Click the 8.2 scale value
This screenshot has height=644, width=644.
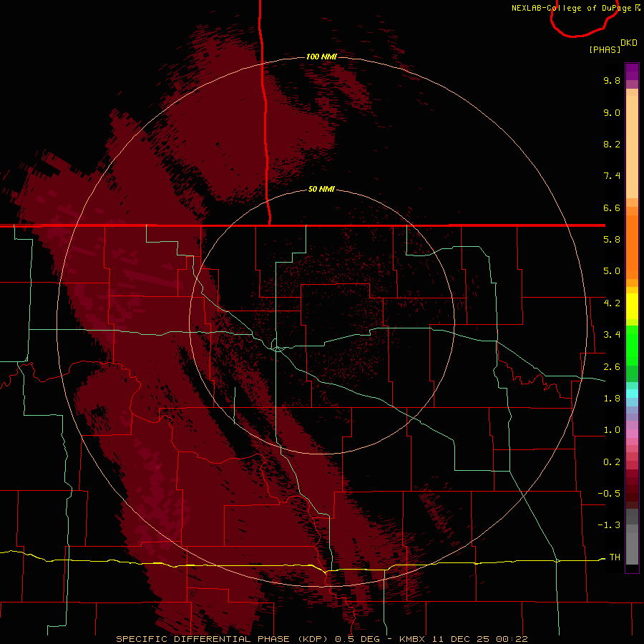[x=612, y=144]
